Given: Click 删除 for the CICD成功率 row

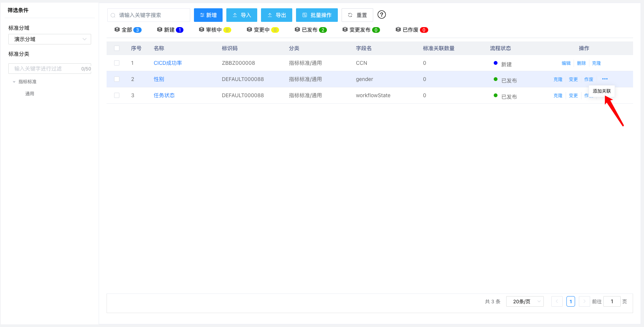Looking at the screenshot, I should 581,63.
